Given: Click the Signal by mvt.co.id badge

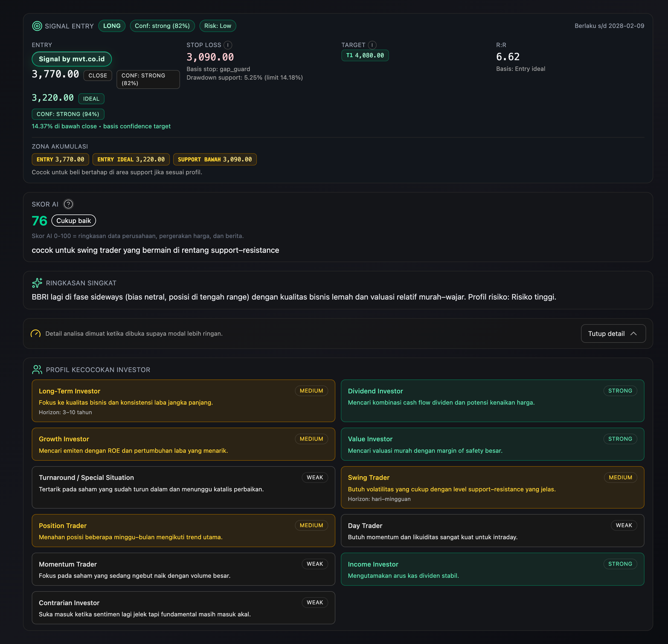Looking at the screenshot, I should tap(72, 59).
